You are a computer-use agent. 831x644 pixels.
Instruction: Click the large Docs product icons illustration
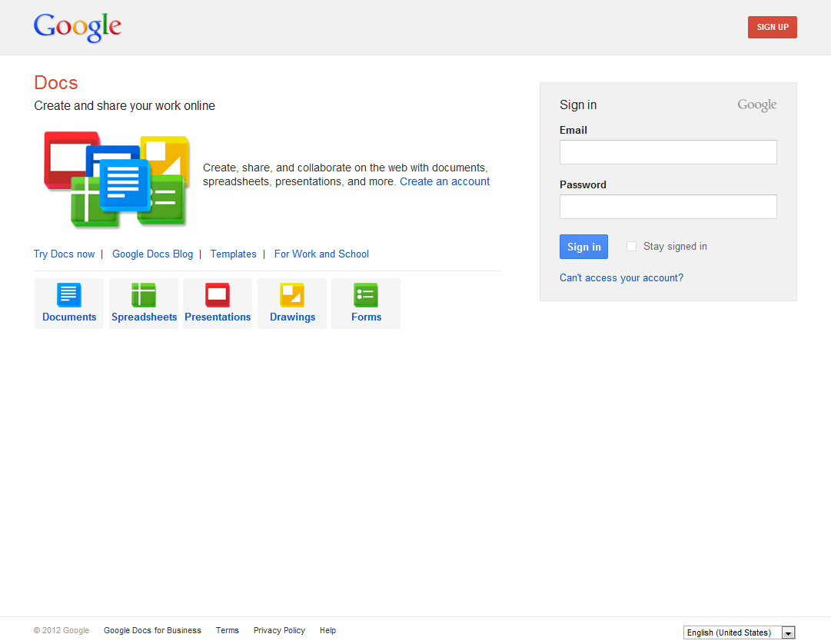click(x=117, y=179)
